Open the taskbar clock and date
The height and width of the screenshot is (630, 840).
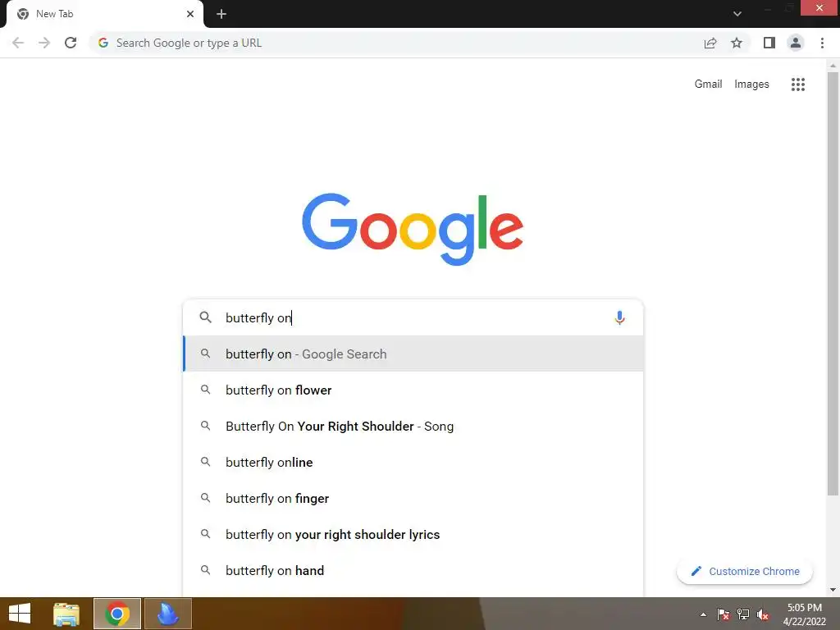(x=804, y=614)
